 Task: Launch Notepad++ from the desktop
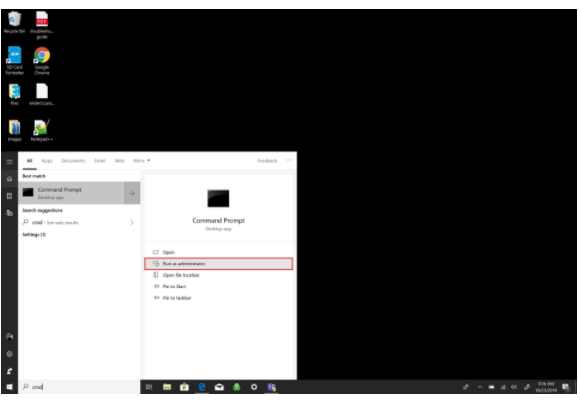(x=42, y=130)
